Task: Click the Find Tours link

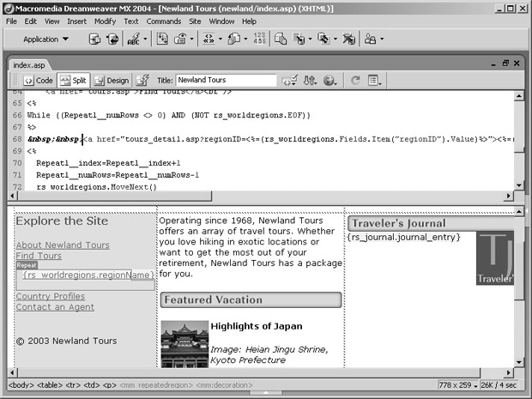Action: tap(39, 256)
